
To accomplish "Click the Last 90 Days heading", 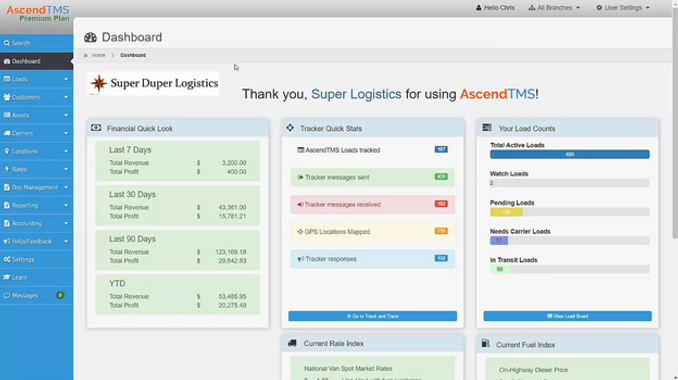I will (x=132, y=239).
